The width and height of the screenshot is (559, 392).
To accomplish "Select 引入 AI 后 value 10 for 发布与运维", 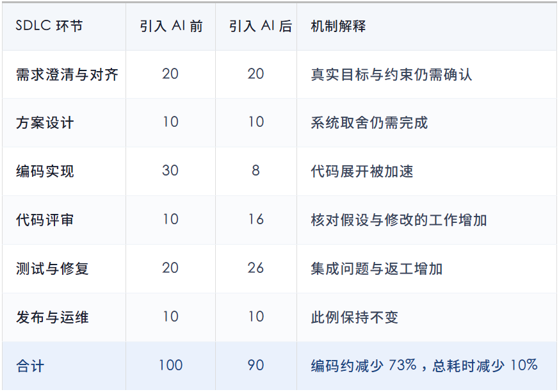I will click(256, 316).
